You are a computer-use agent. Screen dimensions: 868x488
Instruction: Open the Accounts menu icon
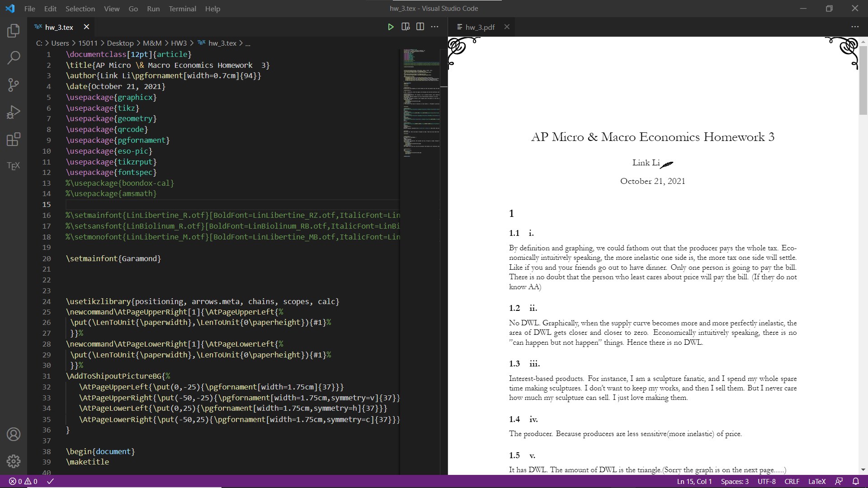[14, 434]
